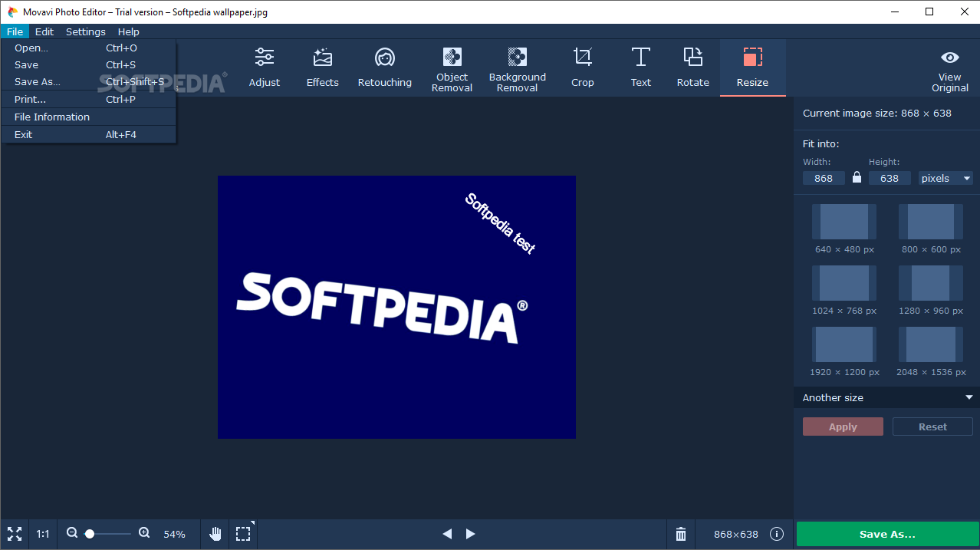
Task: Open the Text tool
Action: point(641,68)
